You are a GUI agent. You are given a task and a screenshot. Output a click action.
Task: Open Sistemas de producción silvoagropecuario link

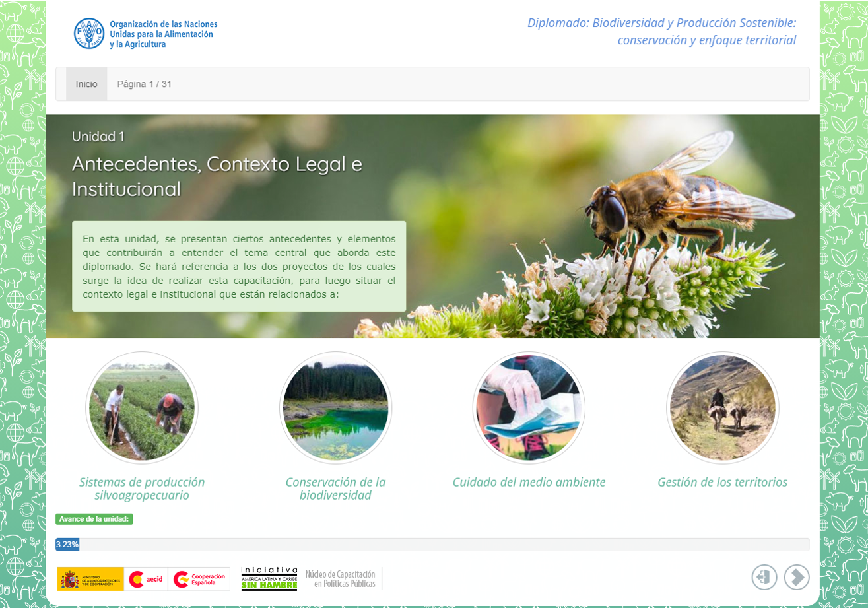(x=142, y=489)
